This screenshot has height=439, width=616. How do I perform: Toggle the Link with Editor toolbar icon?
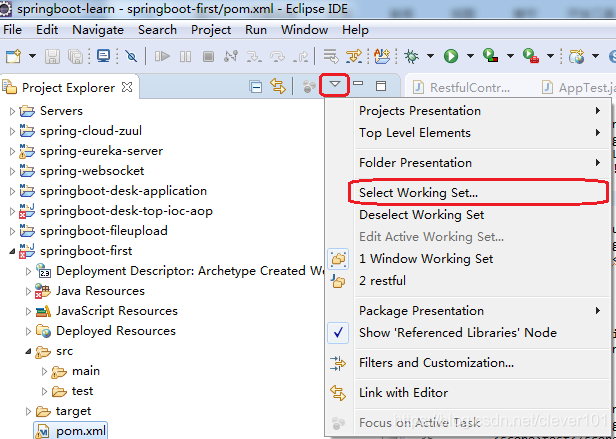point(278,86)
